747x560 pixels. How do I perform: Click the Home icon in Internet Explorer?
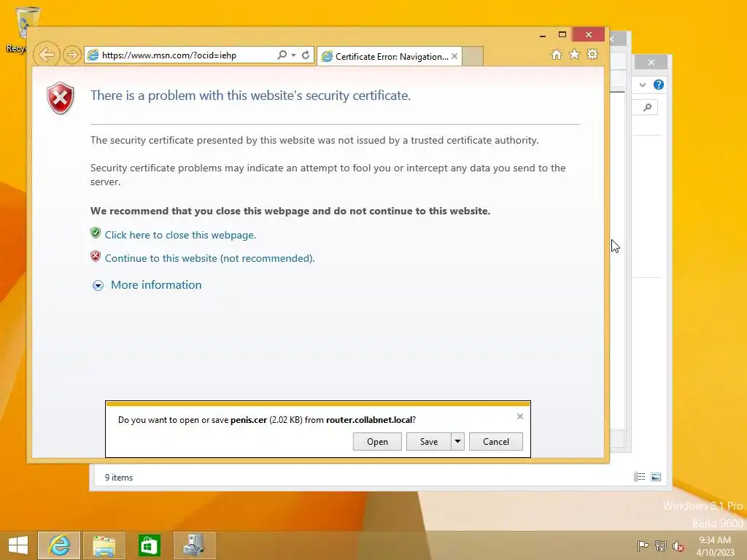[557, 54]
